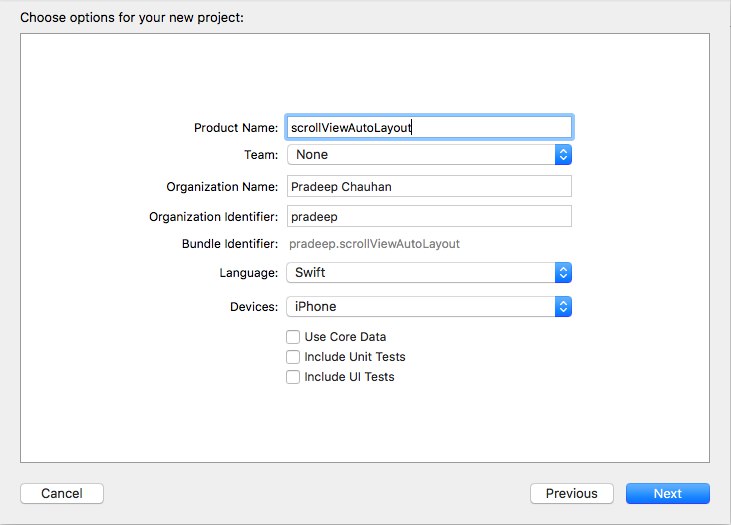This screenshot has height=525, width=731.
Task: Click the Team dropdown arrow stepper icon
Action: pyautogui.click(x=563, y=154)
